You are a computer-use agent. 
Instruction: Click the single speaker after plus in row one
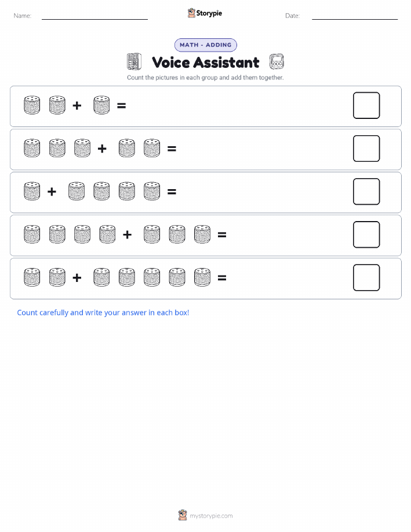pyautogui.click(x=101, y=105)
